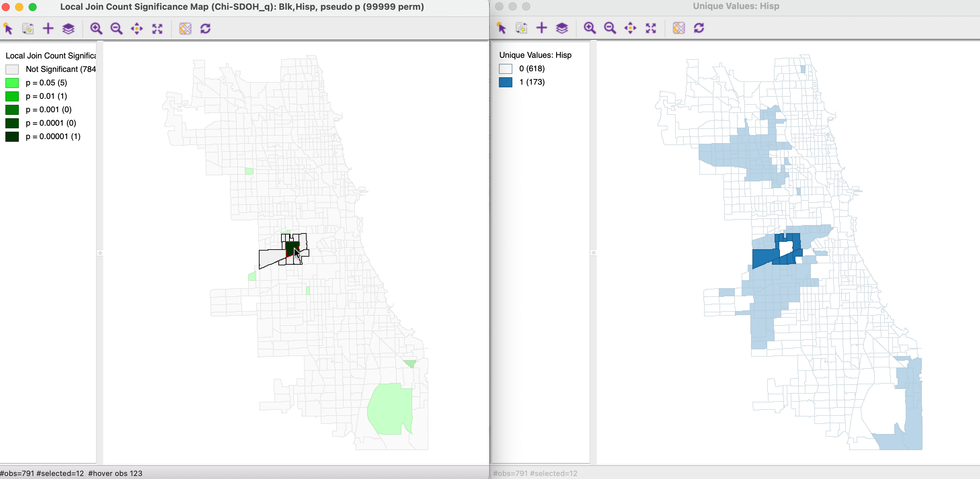The height and width of the screenshot is (479, 980).
Task: Activate zoom out tool in Unique Values window
Action: (x=610, y=28)
